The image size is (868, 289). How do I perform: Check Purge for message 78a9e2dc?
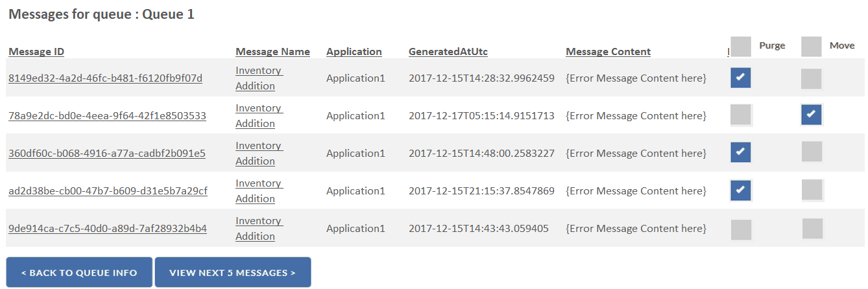(741, 115)
